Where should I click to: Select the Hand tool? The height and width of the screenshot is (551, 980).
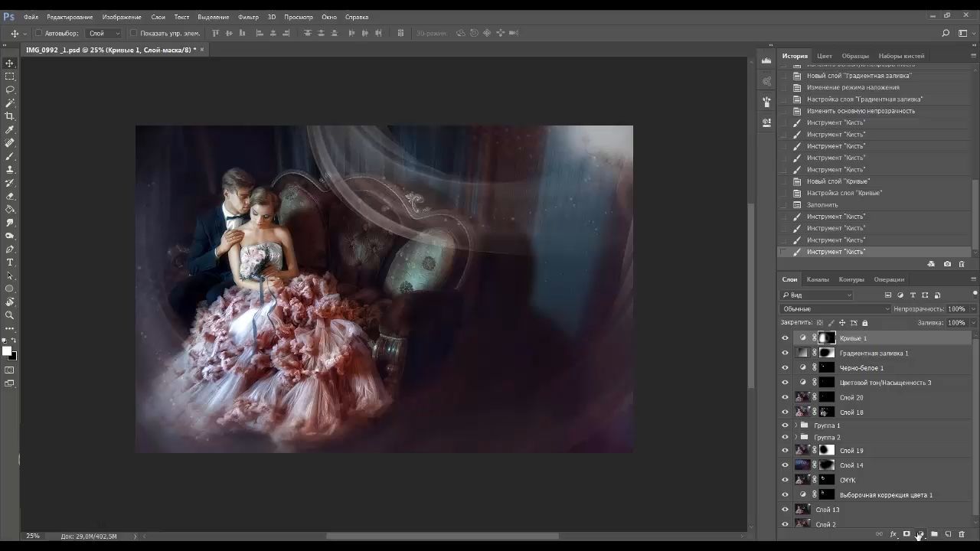coord(10,302)
